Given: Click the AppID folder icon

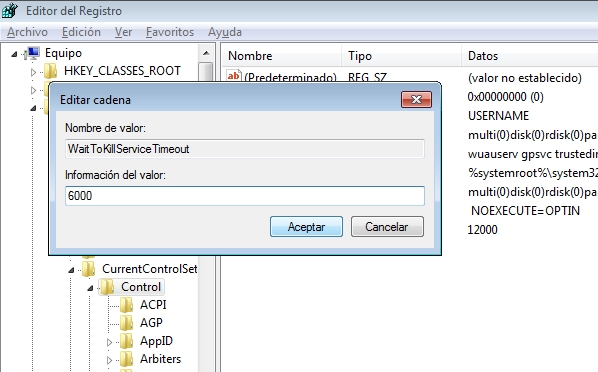Looking at the screenshot, I should [126, 341].
